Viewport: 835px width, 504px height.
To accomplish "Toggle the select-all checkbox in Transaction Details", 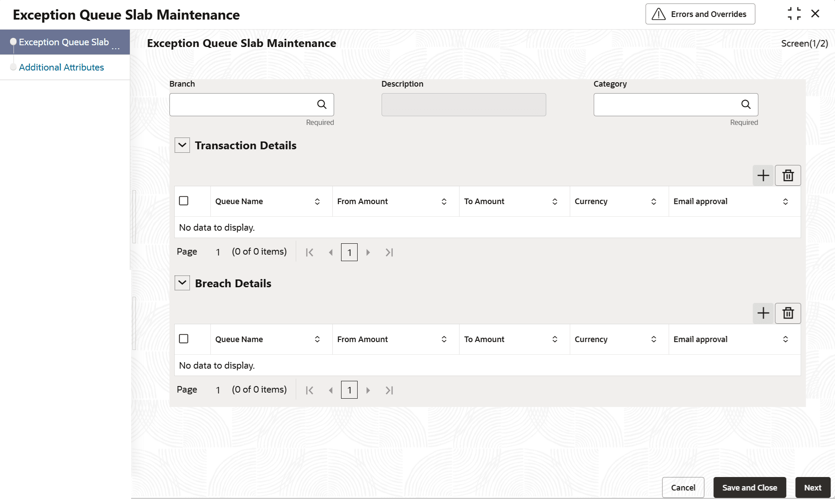I will click(x=184, y=201).
